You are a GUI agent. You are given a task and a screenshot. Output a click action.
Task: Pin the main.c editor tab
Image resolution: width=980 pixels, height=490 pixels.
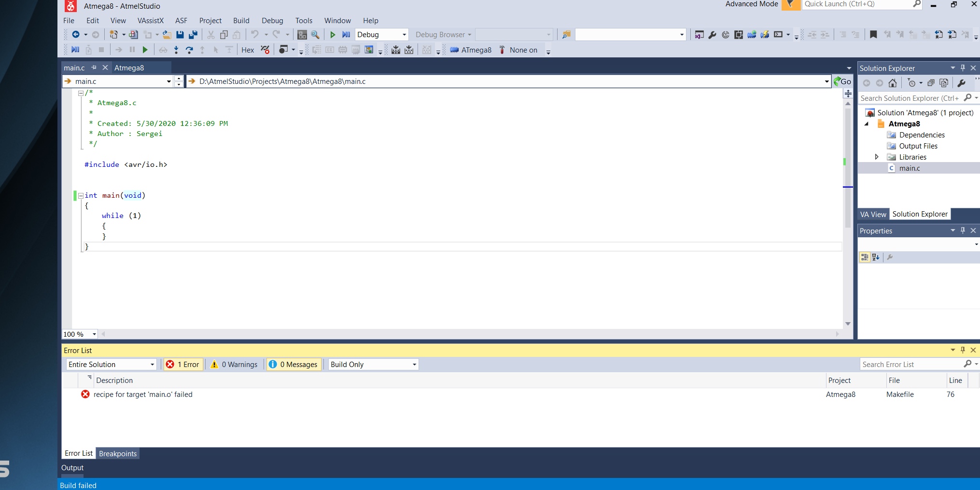tap(94, 68)
